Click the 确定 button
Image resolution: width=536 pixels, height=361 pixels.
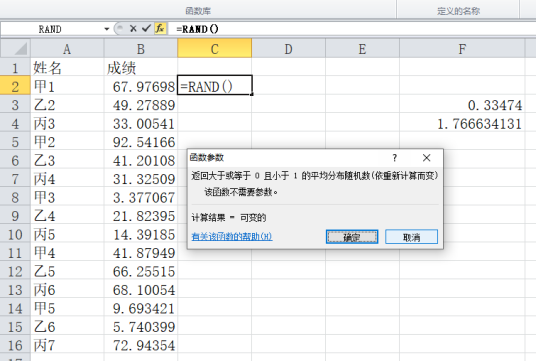pos(352,237)
